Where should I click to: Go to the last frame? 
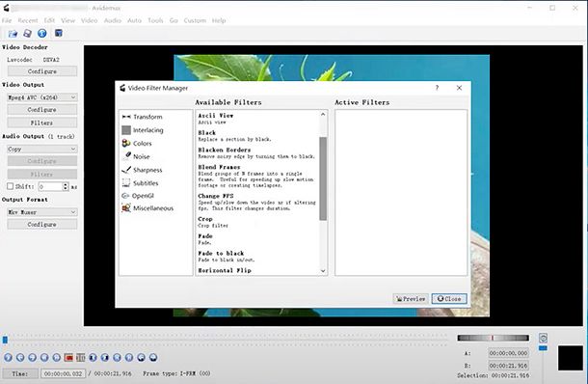(x=129, y=357)
